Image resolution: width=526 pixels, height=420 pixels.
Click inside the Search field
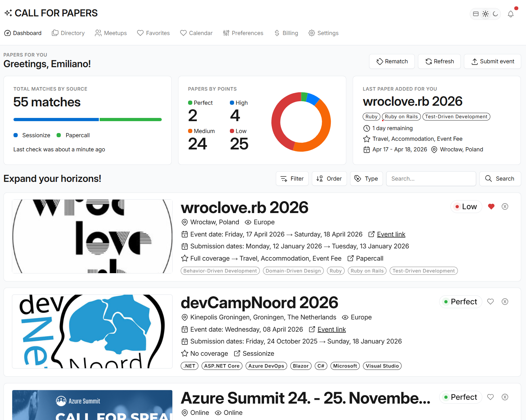[x=431, y=178]
